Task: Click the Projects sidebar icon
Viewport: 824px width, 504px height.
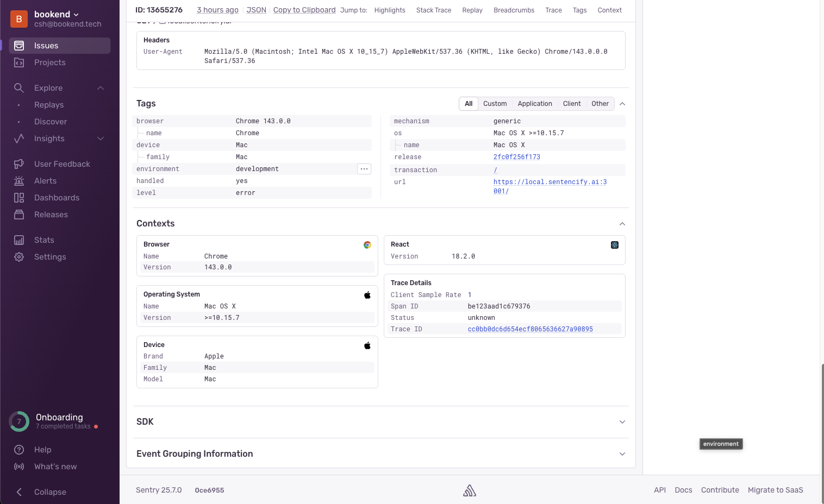Action: (x=19, y=62)
